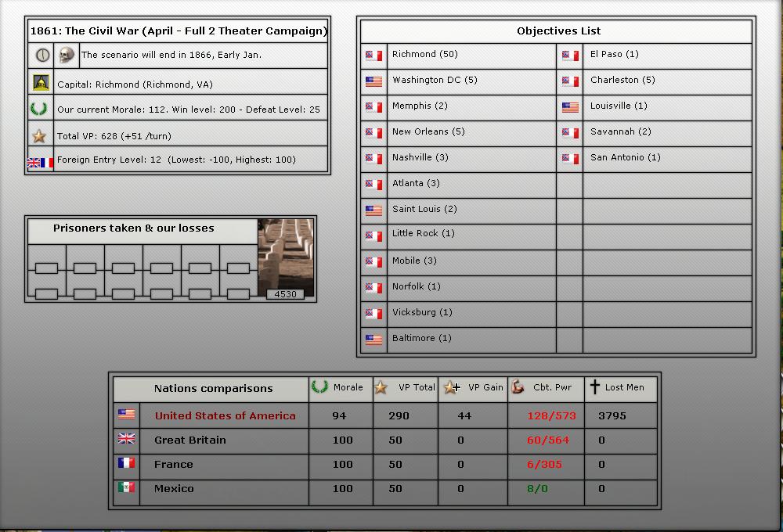The image size is (783, 532).
Task: Select the Charleston (5) objective
Action: 622,80
